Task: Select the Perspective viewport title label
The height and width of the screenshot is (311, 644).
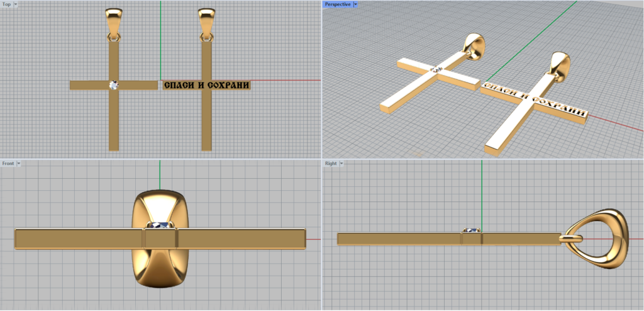Action: point(338,4)
